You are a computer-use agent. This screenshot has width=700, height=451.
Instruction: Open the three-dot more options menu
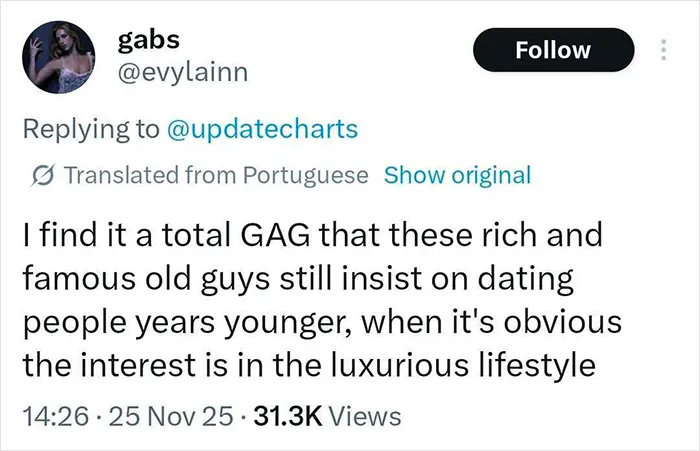pyautogui.click(x=663, y=50)
